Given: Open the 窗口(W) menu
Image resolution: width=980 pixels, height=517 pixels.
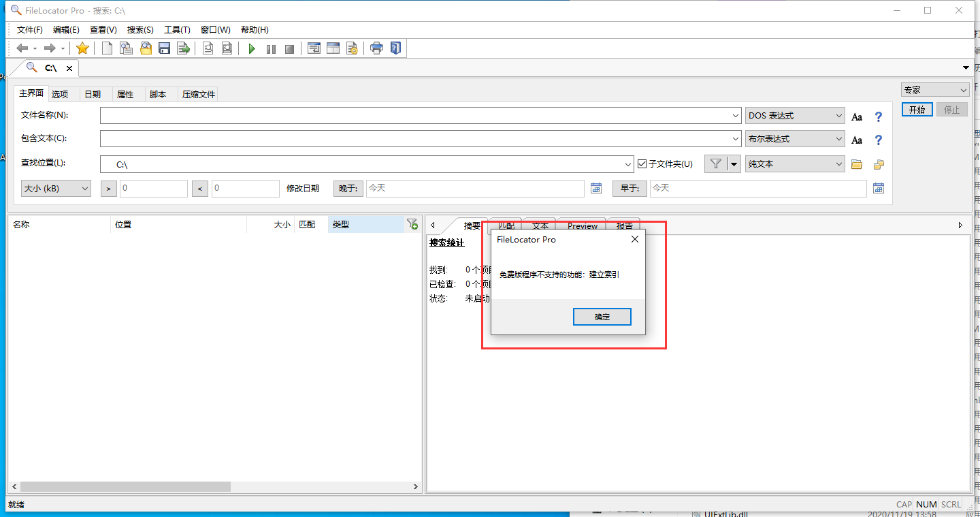Looking at the screenshot, I should point(216,30).
